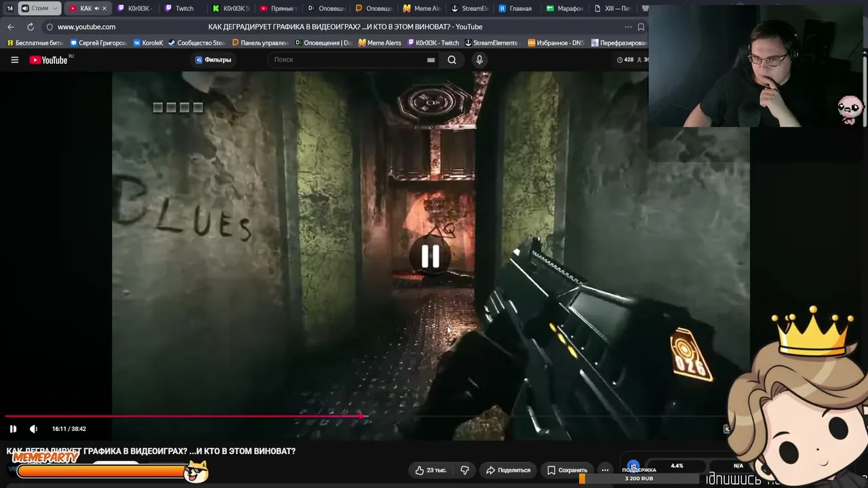Open the Meme Alerts bookmark
Image resolution: width=868 pixels, height=488 pixels.
[380, 43]
